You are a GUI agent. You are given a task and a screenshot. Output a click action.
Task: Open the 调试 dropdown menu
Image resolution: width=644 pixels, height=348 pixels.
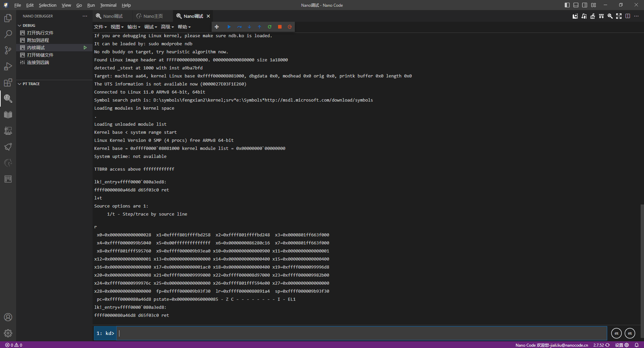point(151,27)
